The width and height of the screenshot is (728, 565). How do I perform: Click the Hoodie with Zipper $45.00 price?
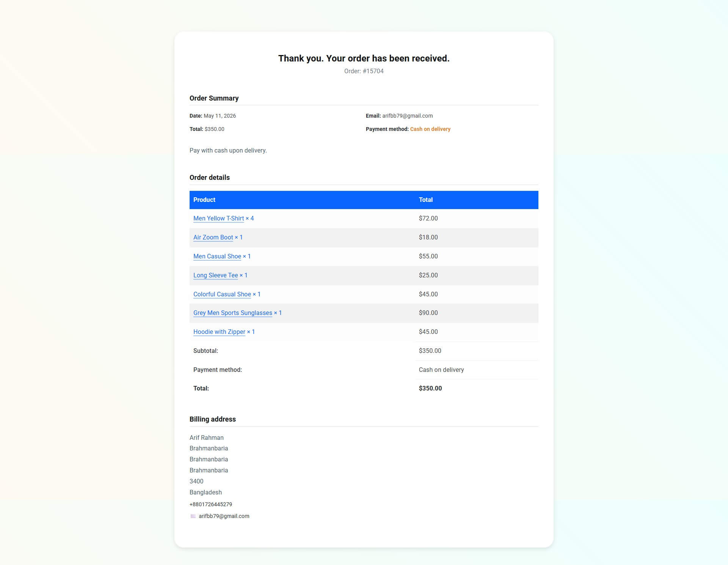click(x=428, y=332)
